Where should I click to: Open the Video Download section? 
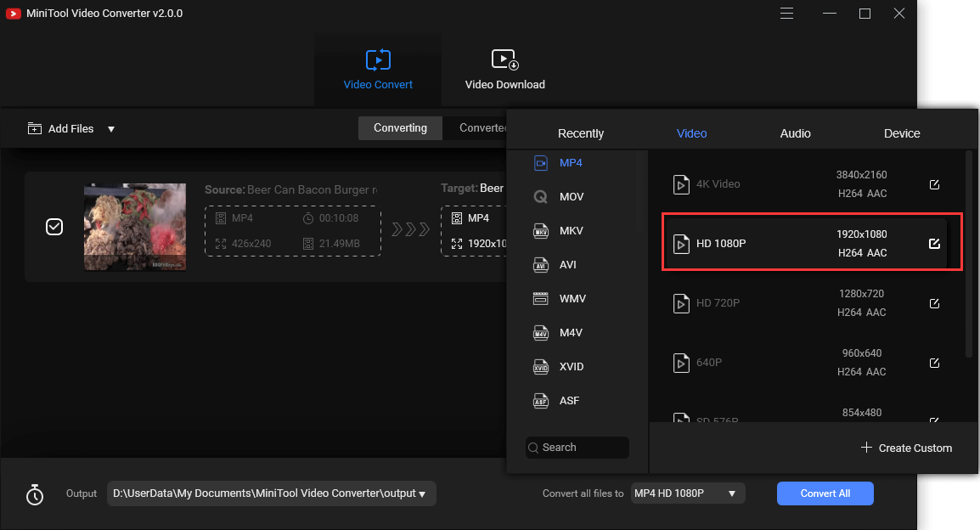click(504, 70)
